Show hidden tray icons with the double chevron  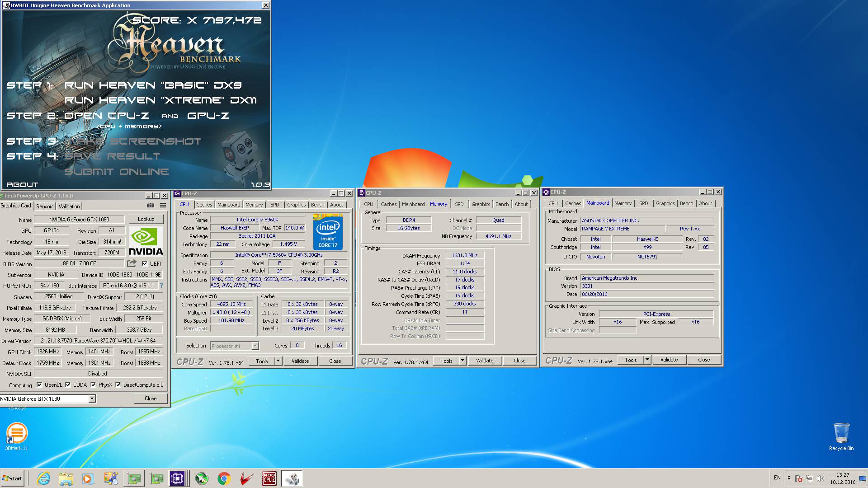789,478
